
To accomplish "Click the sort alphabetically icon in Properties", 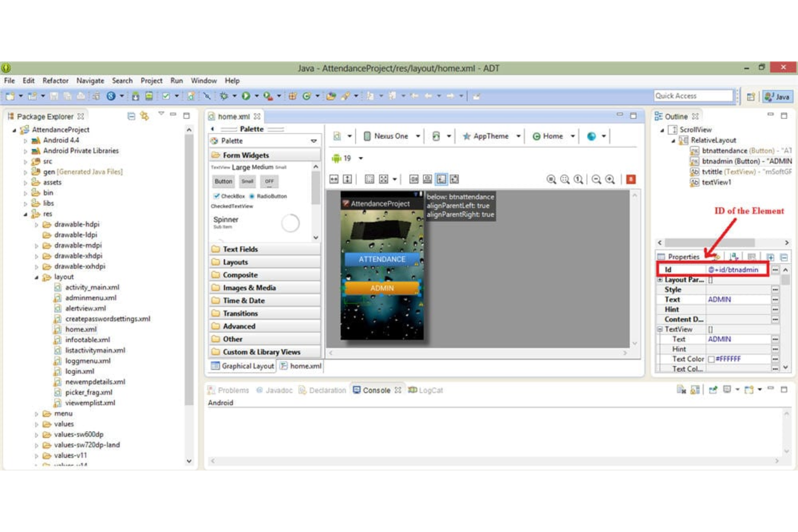I will (x=734, y=257).
